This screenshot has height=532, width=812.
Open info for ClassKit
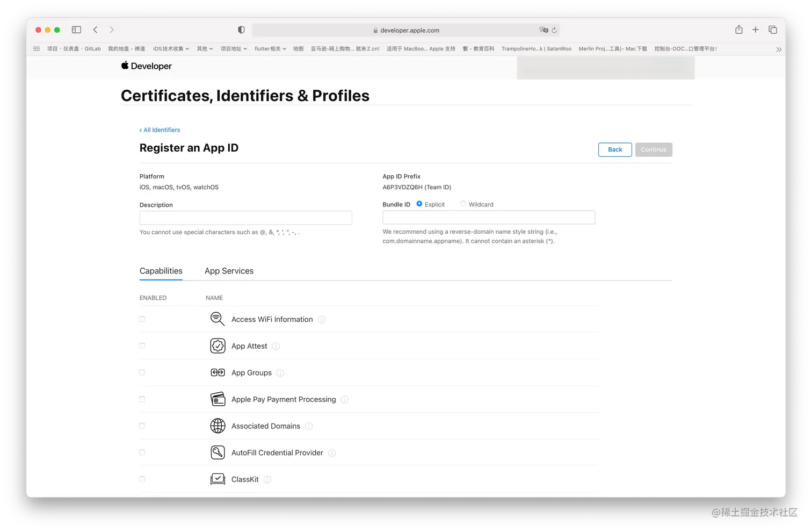267,480
